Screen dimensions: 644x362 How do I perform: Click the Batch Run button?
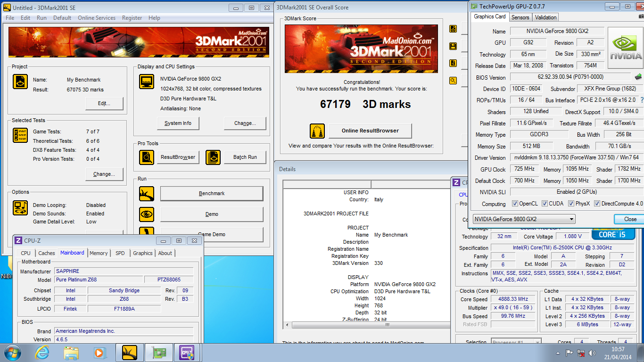point(245,157)
